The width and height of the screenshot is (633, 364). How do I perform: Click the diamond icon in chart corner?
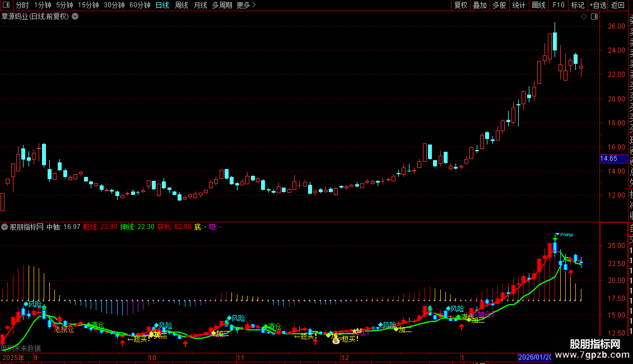[584, 17]
